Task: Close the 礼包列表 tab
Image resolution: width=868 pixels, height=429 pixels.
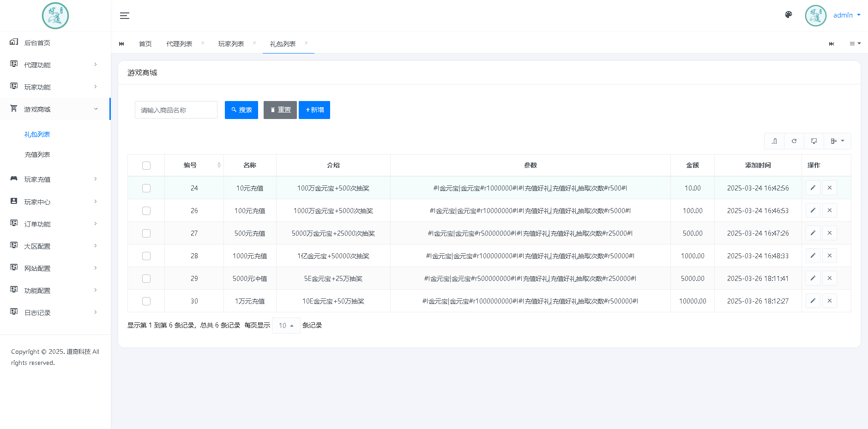Action: 306,43
